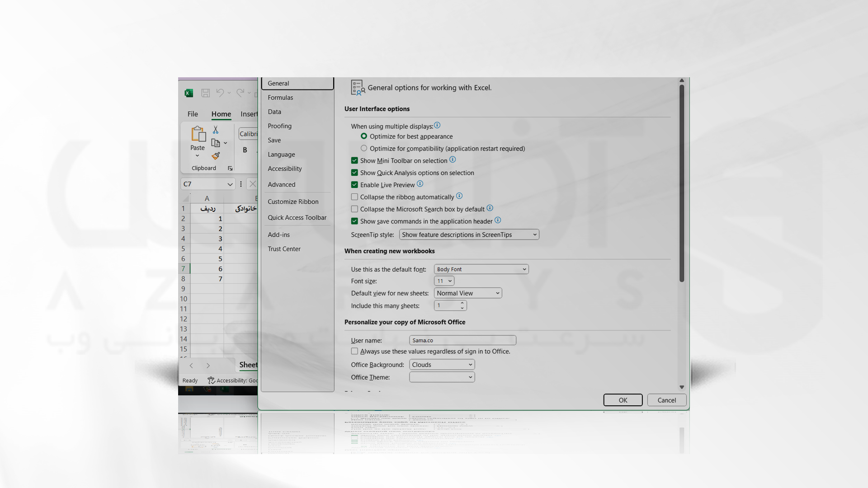Click info icon beside Enable Live Preview
Viewport: 868px width, 488px height.
click(x=420, y=184)
